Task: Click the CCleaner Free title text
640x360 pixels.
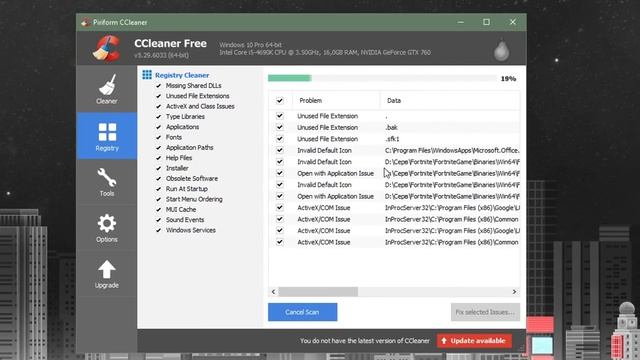Action: (170, 43)
